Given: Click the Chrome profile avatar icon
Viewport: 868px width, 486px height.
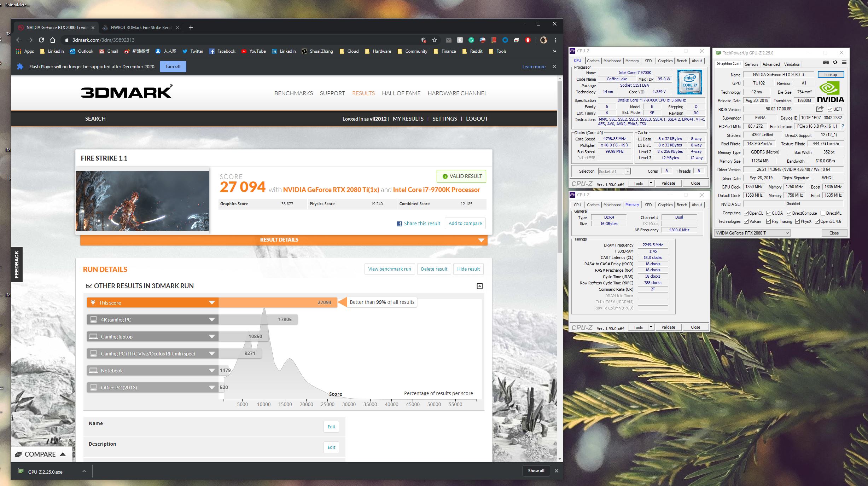Looking at the screenshot, I should coord(544,40).
